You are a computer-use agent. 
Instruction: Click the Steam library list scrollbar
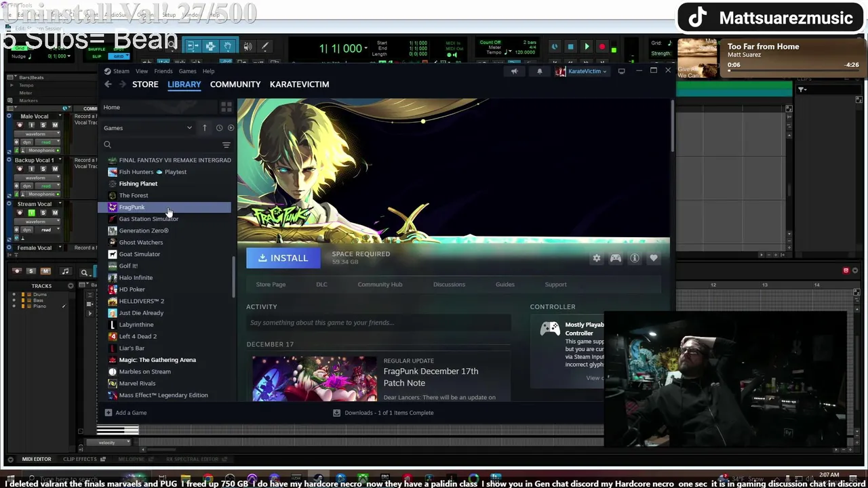coord(234,277)
